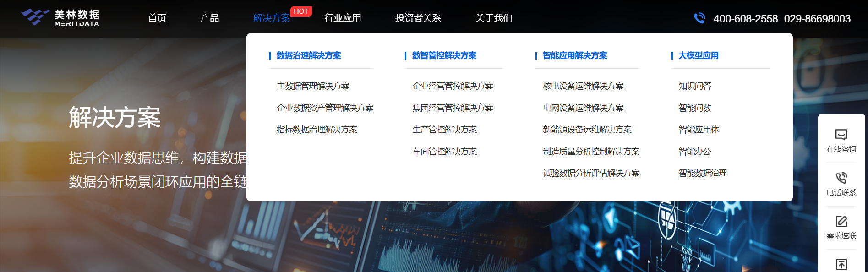868x272 pixels.
Task: Expand the 行业应用 navigation menu
Action: 343,18
